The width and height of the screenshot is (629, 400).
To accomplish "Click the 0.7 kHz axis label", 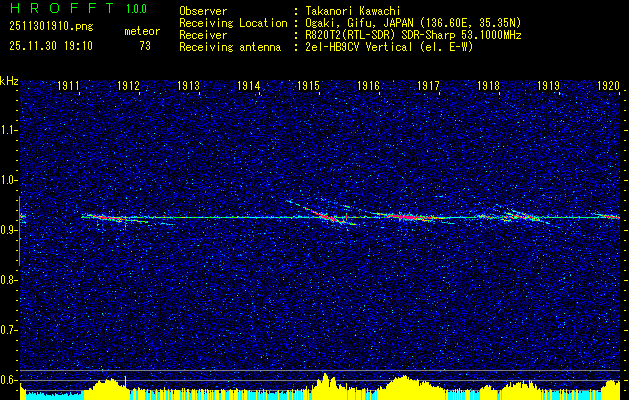I will [8, 330].
